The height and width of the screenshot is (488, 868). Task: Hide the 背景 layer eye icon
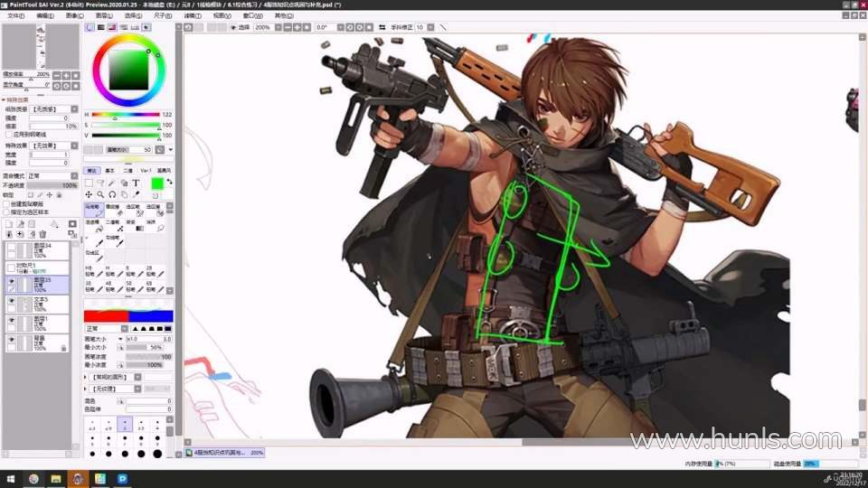(x=11, y=339)
